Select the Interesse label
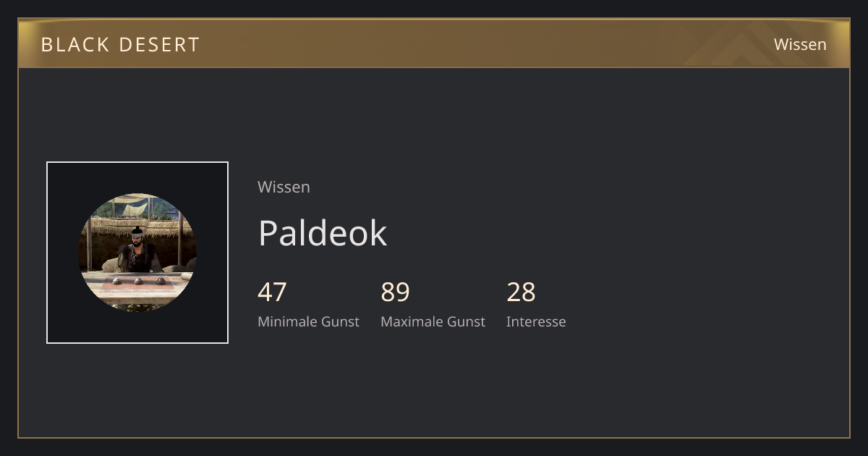Screen dimensions: 868x456 click(536, 321)
